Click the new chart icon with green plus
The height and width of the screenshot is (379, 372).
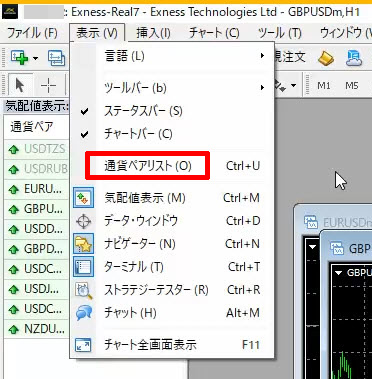pos(19,58)
